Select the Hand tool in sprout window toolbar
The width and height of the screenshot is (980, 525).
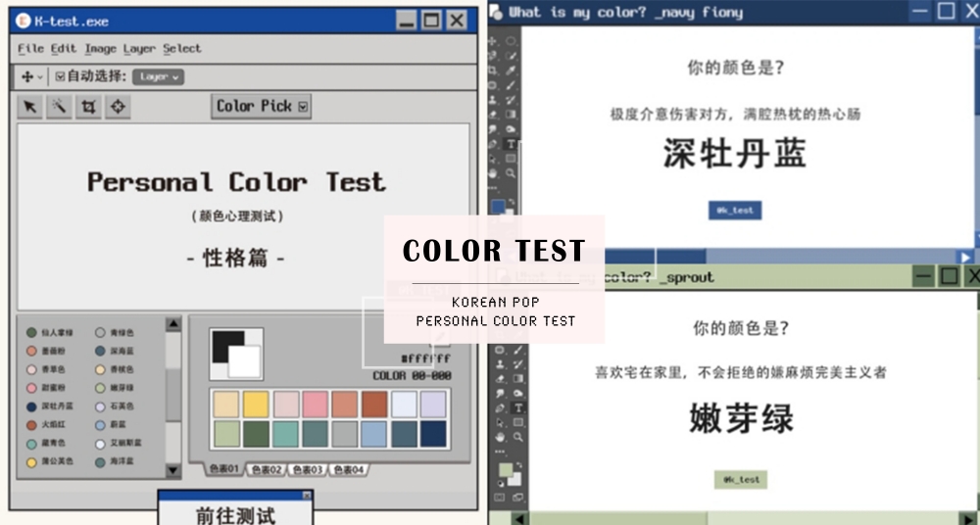500,438
